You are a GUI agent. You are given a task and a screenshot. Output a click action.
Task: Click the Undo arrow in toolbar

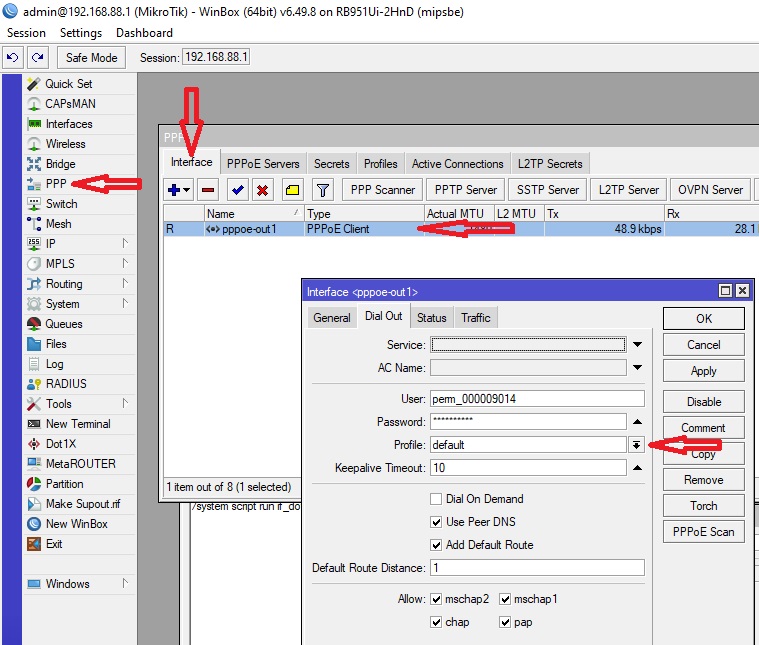(13, 57)
